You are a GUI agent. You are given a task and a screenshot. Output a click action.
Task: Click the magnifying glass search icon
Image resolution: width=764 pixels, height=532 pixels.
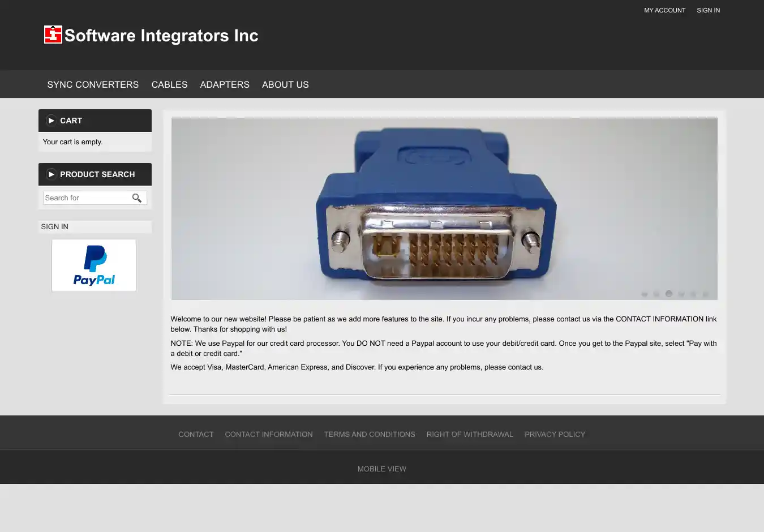click(x=137, y=198)
